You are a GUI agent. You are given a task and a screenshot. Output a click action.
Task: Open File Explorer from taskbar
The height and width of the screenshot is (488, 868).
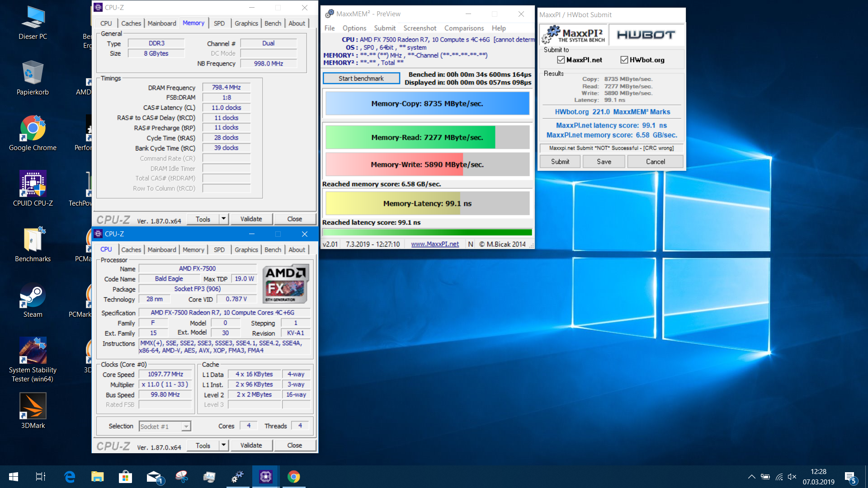coord(97,477)
